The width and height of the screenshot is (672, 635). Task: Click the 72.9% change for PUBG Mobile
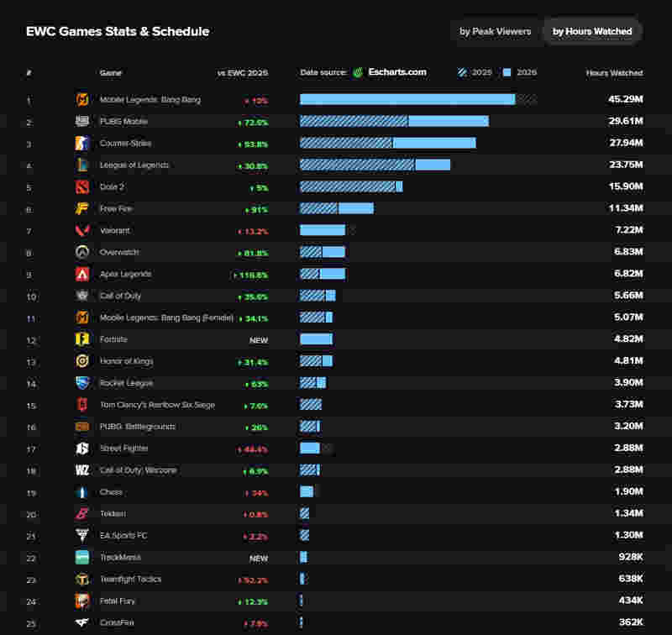pyautogui.click(x=253, y=123)
